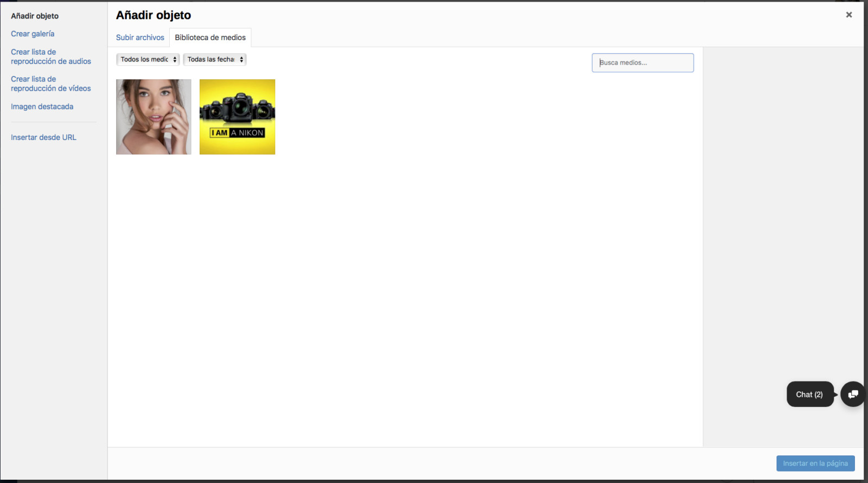Image resolution: width=868 pixels, height=483 pixels.
Task: Click the arrows on the date filter
Action: click(x=241, y=60)
